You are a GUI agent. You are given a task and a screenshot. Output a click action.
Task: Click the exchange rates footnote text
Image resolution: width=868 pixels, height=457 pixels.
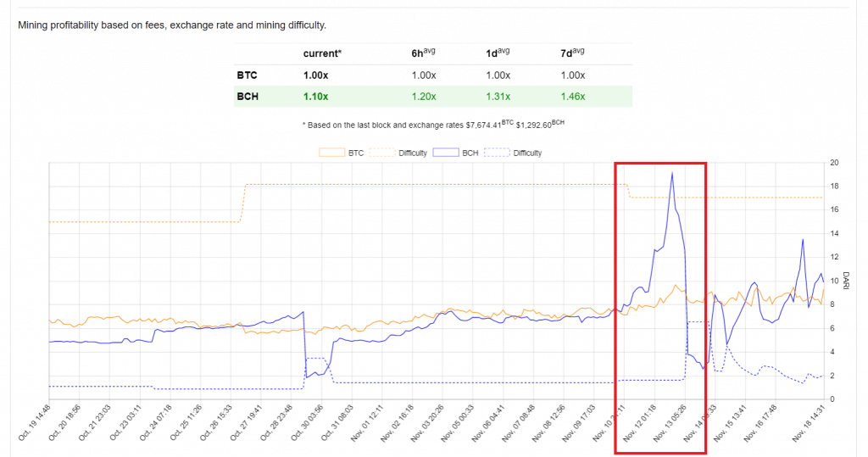pyautogui.click(x=433, y=125)
